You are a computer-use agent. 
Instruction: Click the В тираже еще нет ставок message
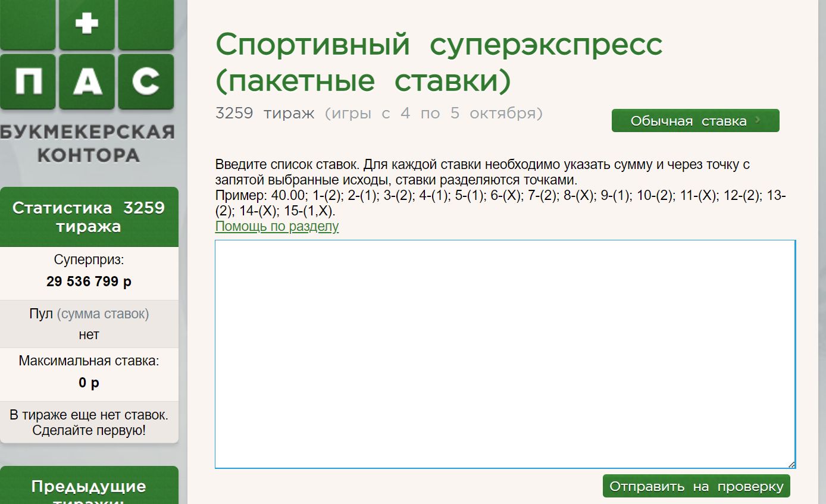[89, 422]
